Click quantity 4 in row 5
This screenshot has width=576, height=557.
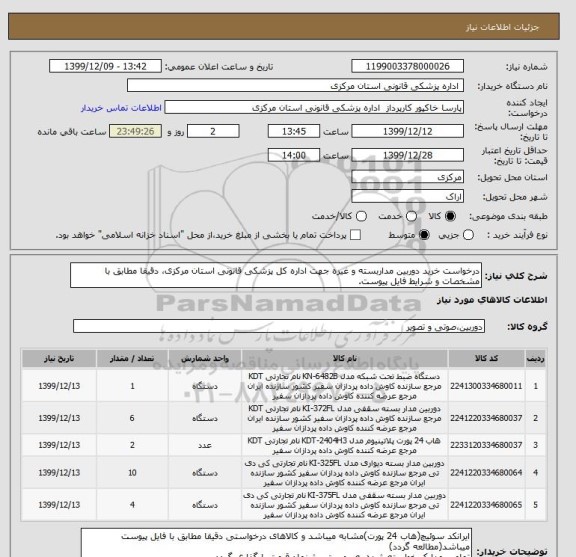point(132,505)
